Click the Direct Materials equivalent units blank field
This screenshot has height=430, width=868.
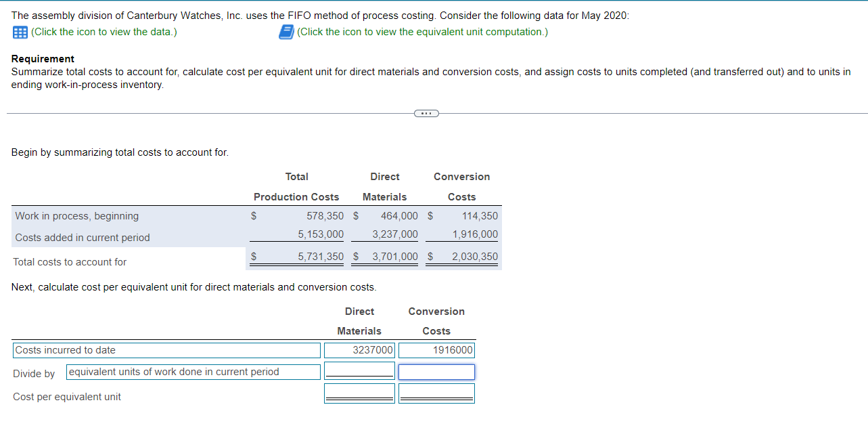(x=359, y=372)
